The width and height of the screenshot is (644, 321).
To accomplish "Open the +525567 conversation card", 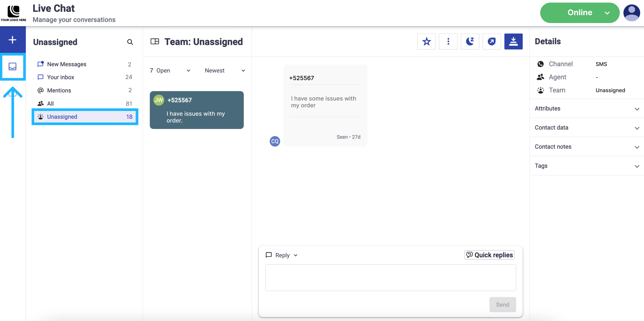I will coord(197,110).
